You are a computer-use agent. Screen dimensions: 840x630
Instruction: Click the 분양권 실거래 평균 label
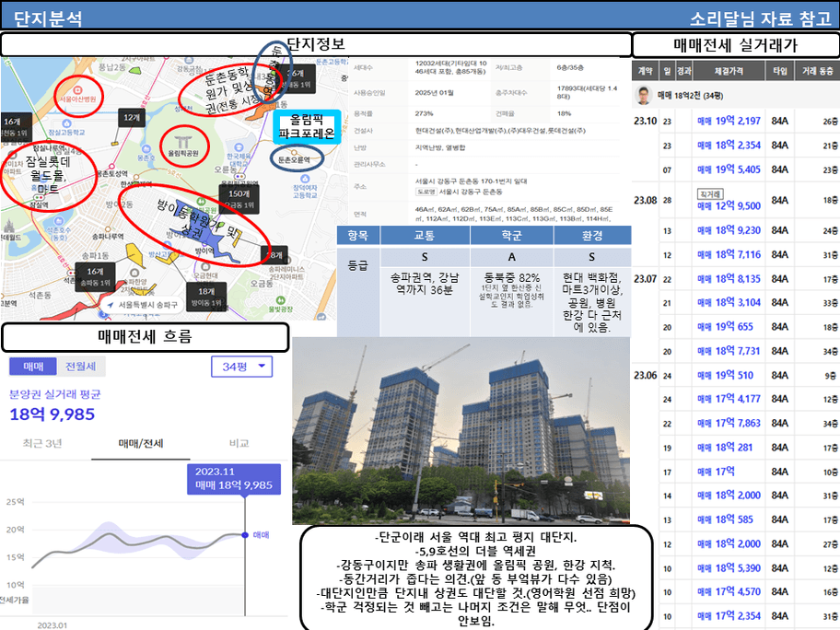click(54, 395)
